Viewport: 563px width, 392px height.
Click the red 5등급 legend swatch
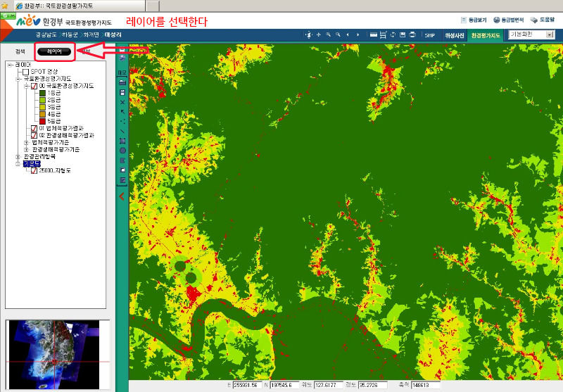tap(42, 121)
